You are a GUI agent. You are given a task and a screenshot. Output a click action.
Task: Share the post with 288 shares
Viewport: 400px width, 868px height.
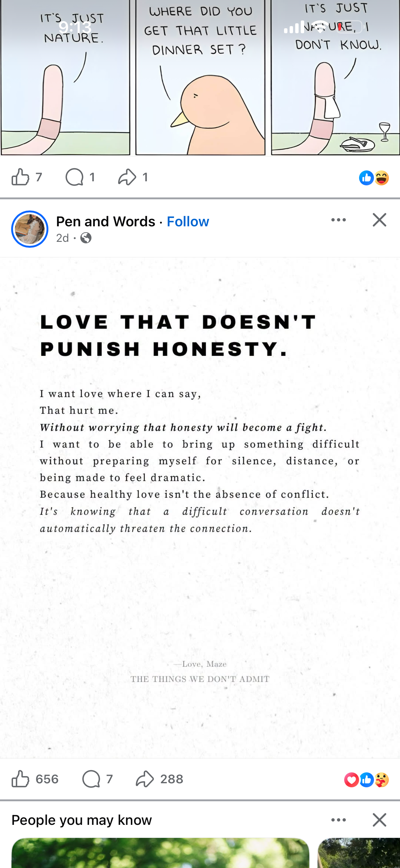(159, 779)
